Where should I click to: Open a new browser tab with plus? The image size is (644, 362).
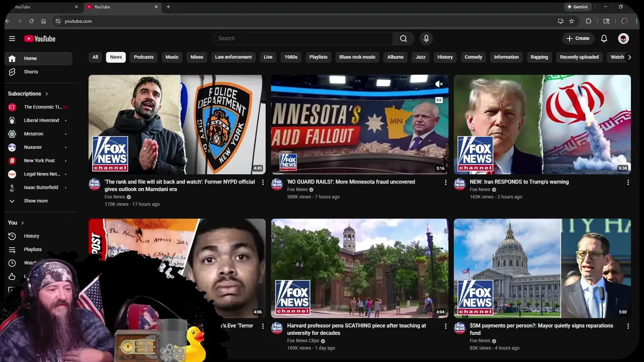tap(169, 7)
